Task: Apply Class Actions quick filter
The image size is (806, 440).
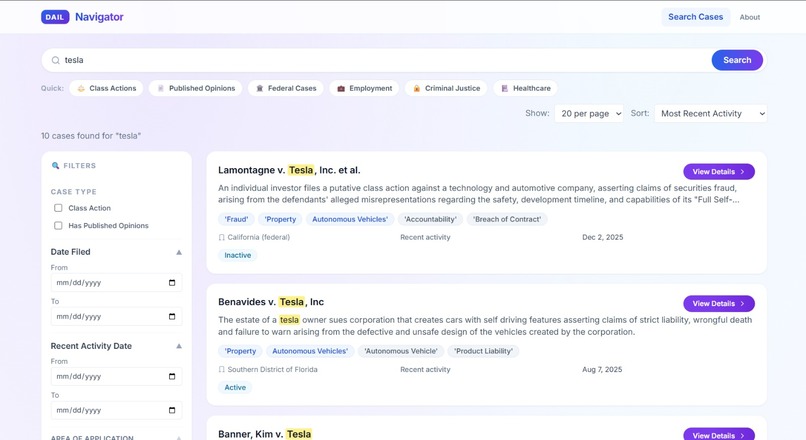Action: tap(106, 88)
